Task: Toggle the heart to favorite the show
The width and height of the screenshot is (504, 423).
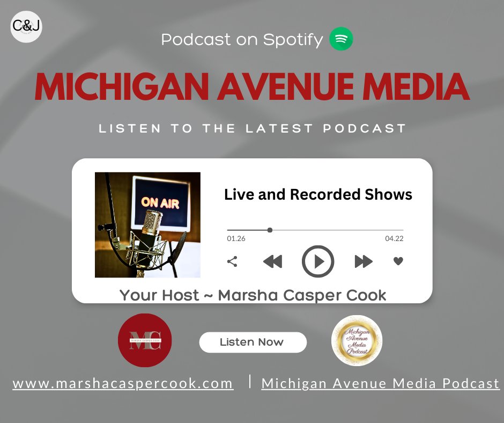Action: [398, 261]
